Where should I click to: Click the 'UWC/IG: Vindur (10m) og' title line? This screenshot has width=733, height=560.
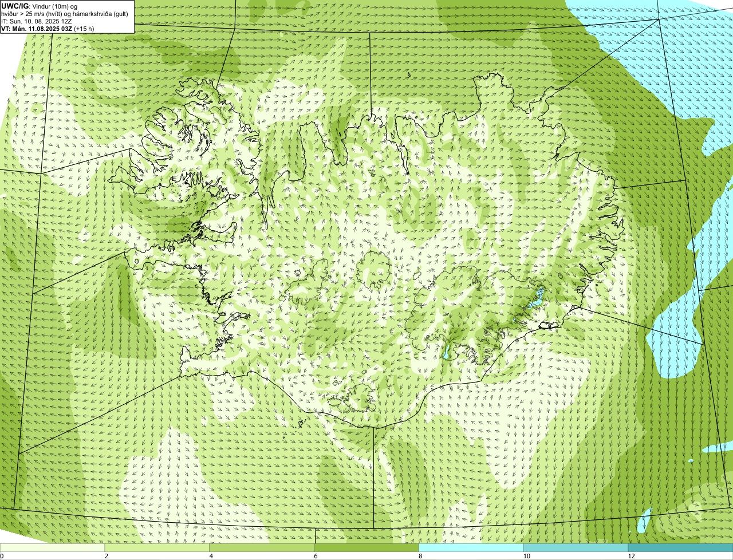(x=38, y=6)
